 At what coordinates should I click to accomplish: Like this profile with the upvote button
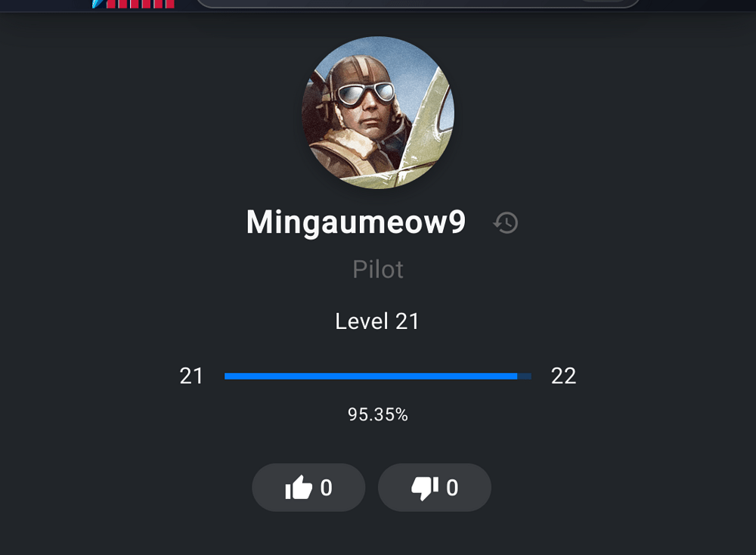(x=308, y=488)
